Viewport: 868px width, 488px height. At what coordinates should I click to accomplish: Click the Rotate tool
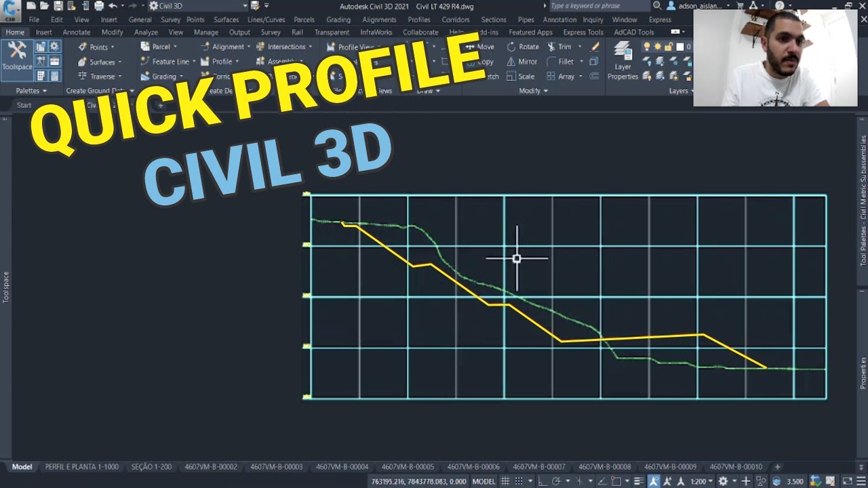coord(522,47)
